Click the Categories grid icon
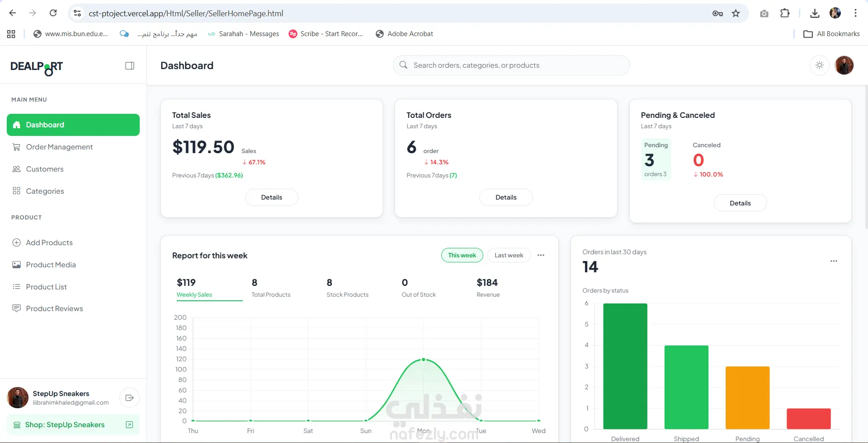The image size is (868, 443). pyautogui.click(x=16, y=191)
